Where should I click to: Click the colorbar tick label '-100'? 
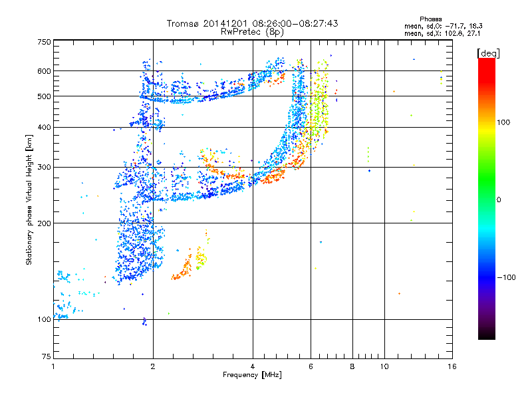506,277
